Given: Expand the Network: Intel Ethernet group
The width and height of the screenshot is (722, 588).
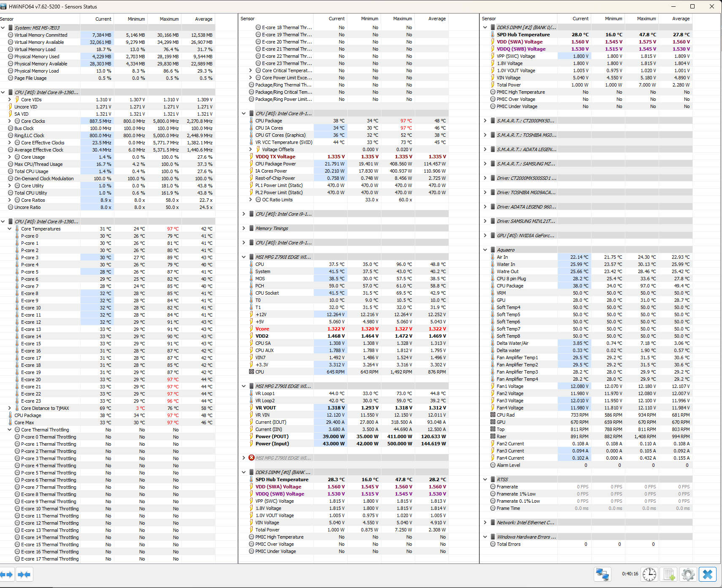Looking at the screenshot, I should [x=485, y=523].
